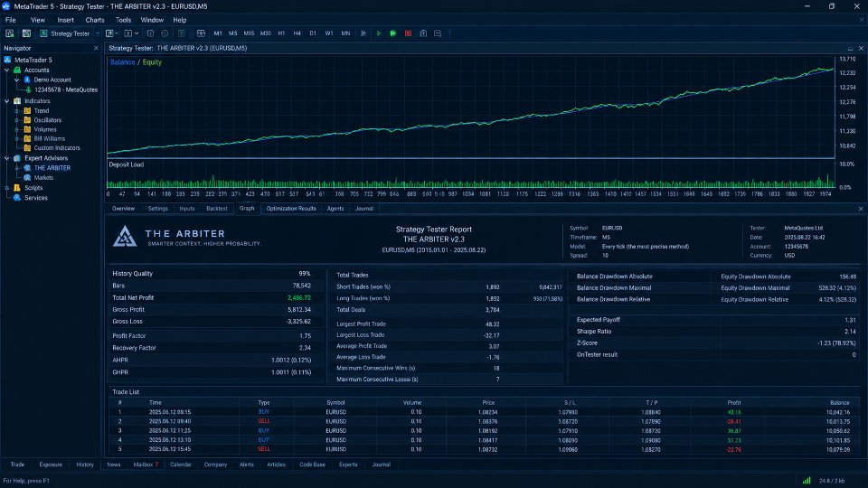Collapse the Demo Account node
868x488 pixels.
coord(16,80)
